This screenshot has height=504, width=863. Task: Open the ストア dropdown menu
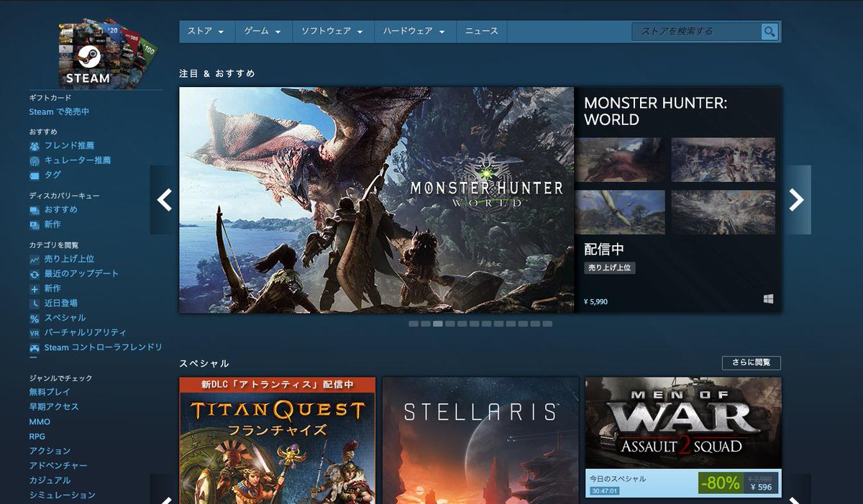[206, 32]
